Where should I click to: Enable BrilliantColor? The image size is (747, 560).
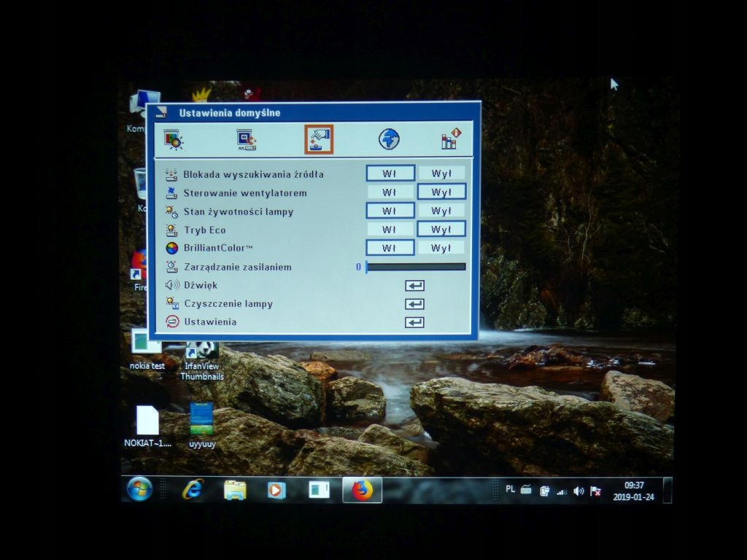(389, 247)
